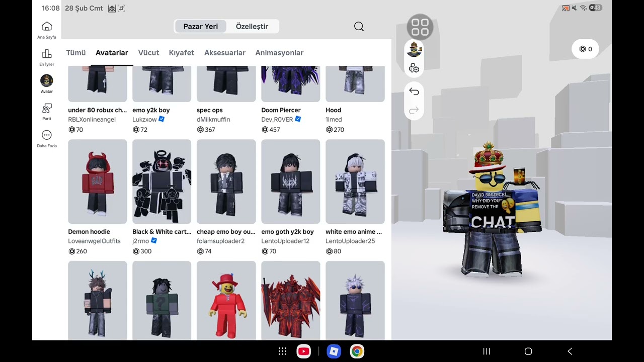This screenshot has height=362, width=644.
Task: Select the Vücut tab
Action: [148, 53]
